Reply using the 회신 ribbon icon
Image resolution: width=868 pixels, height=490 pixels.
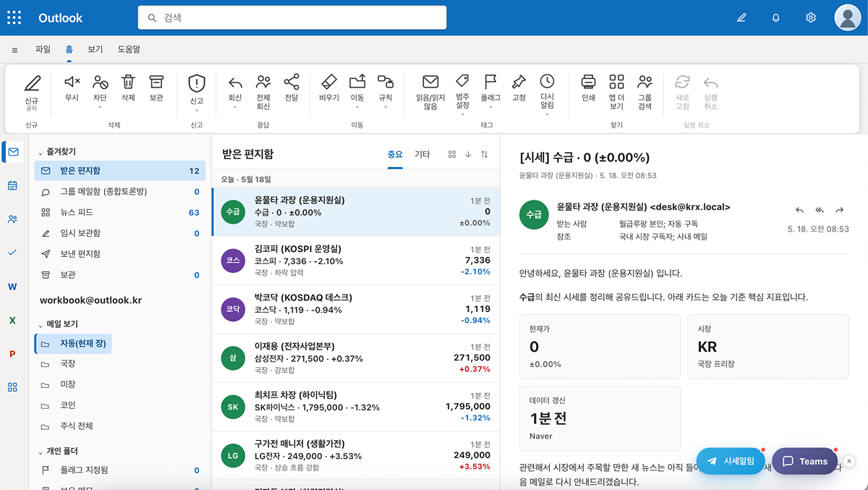[235, 82]
